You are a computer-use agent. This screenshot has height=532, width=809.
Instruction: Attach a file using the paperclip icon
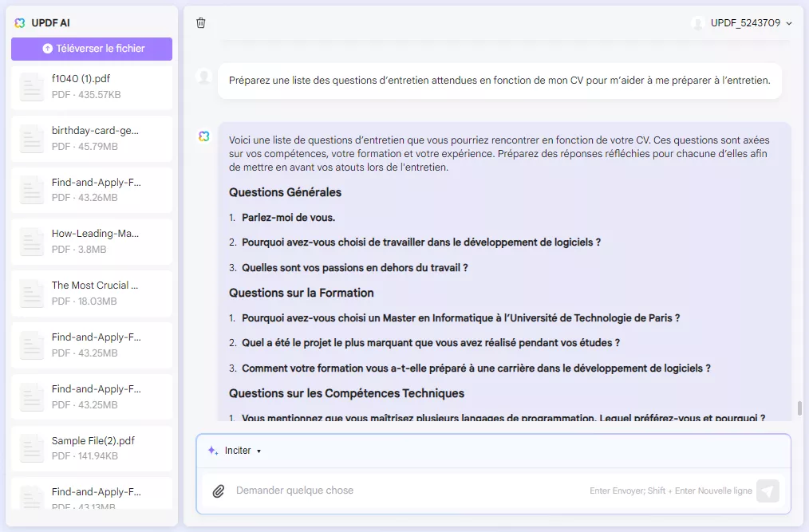[x=219, y=491]
